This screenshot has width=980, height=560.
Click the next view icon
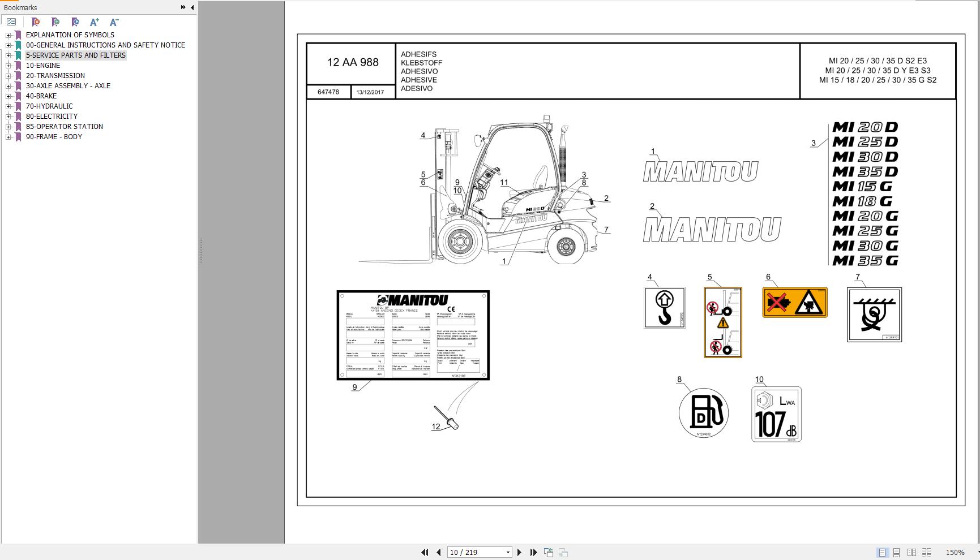click(x=563, y=552)
